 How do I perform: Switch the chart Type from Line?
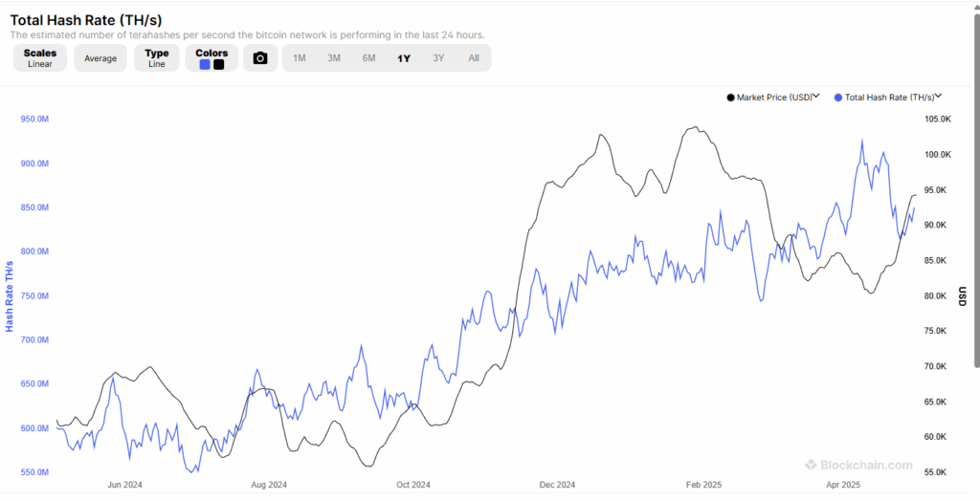click(157, 58)
